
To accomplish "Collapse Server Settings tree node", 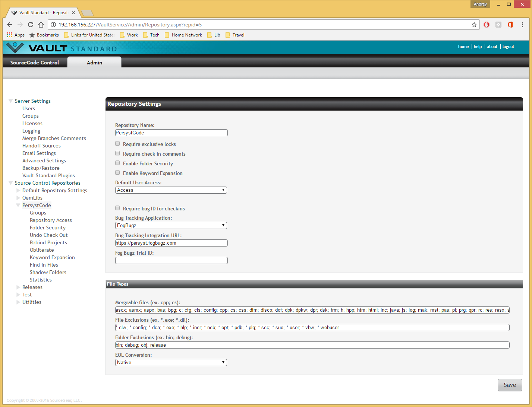I will coord(11,101).
